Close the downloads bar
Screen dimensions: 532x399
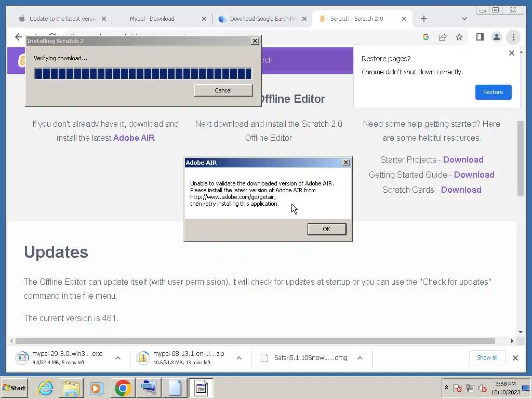[x=515, y=357]
